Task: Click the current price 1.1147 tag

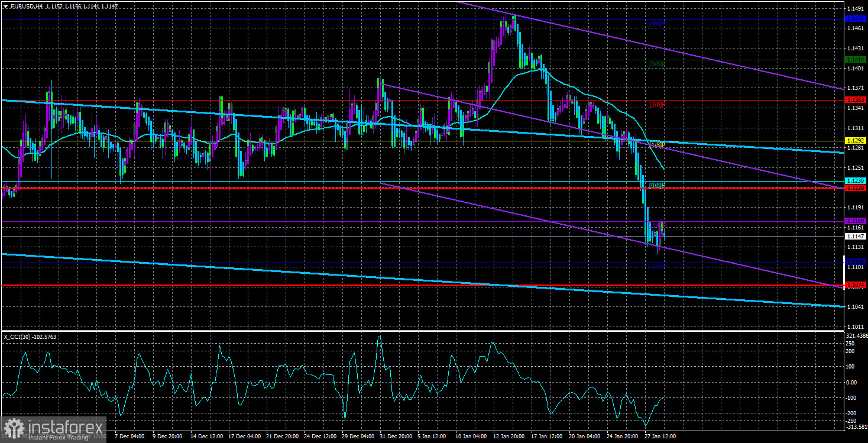Action: (x=856, y=236)
